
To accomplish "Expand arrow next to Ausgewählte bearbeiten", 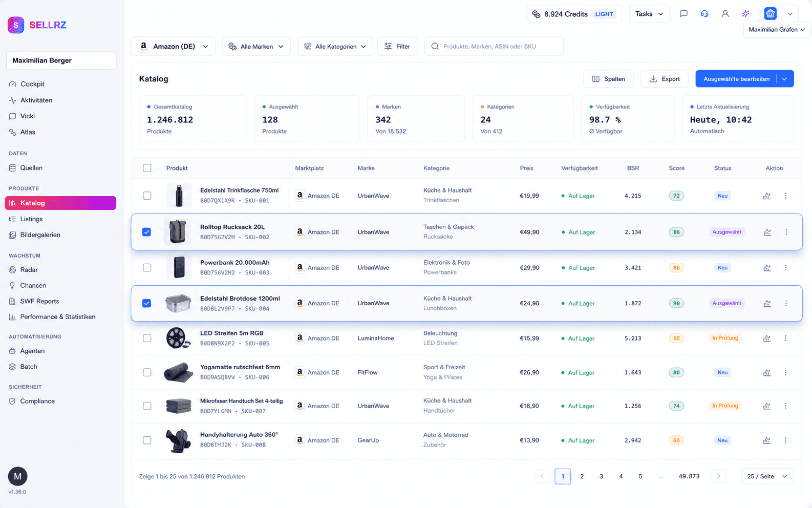I will tap(785, 79).
